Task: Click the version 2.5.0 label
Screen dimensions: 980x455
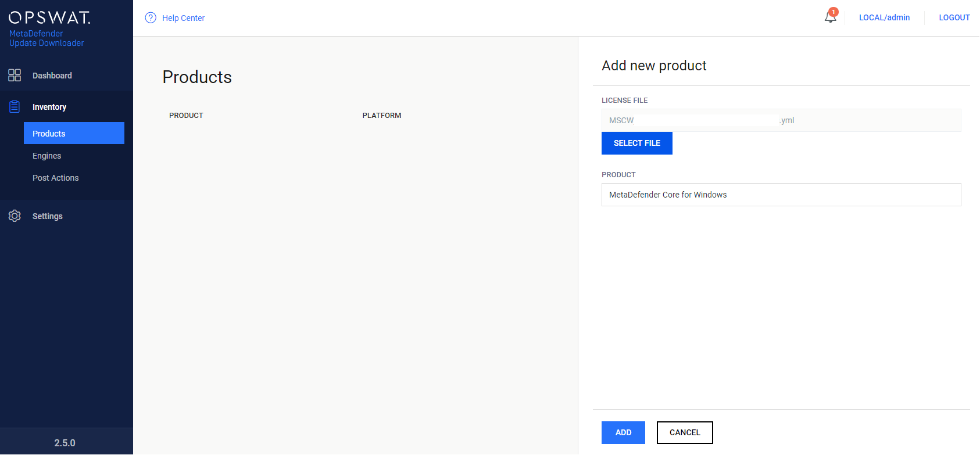Action: coord(65,443)
